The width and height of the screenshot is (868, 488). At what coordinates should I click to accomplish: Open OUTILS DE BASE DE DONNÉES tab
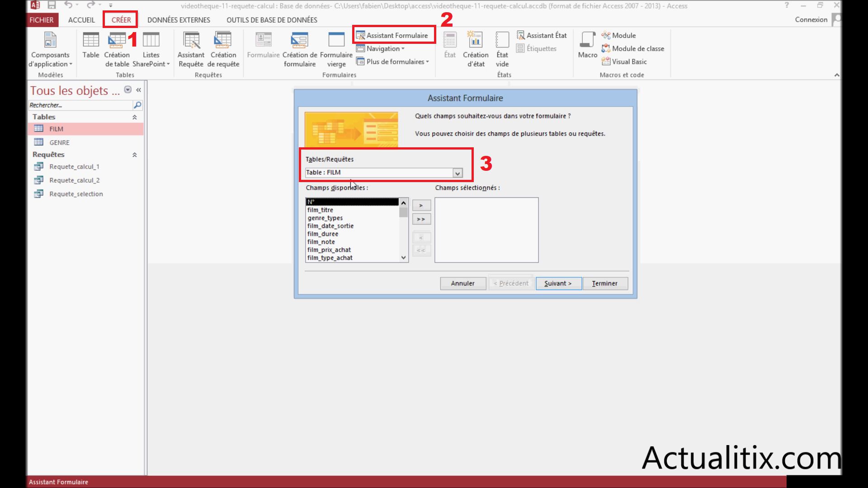click(272, 20)
